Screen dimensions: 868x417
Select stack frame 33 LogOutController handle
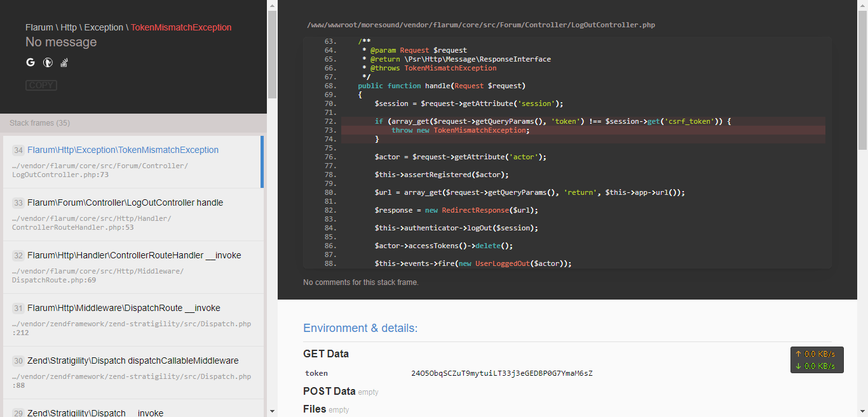tap(133, 214)
